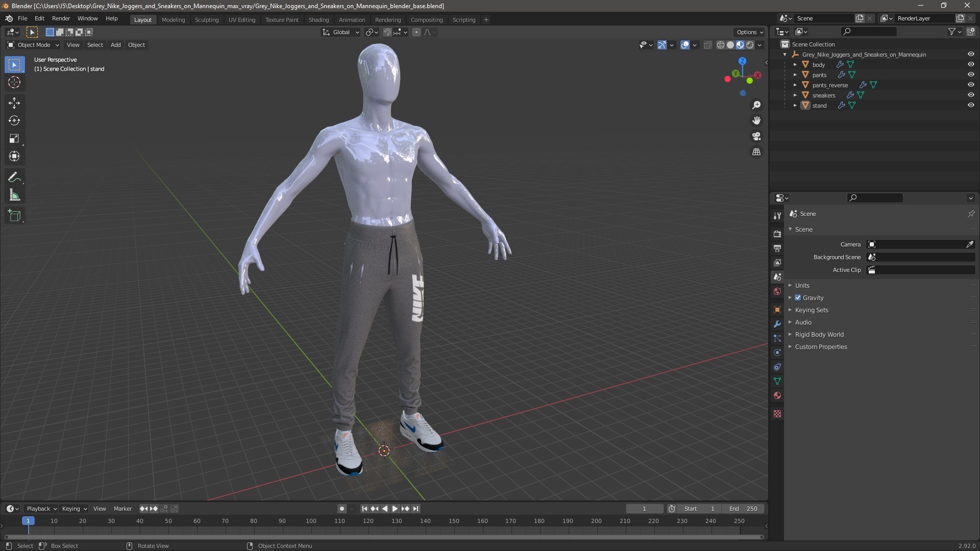
Task: Hide the sneakers object in outliner
Action: (x=971, y=95)
